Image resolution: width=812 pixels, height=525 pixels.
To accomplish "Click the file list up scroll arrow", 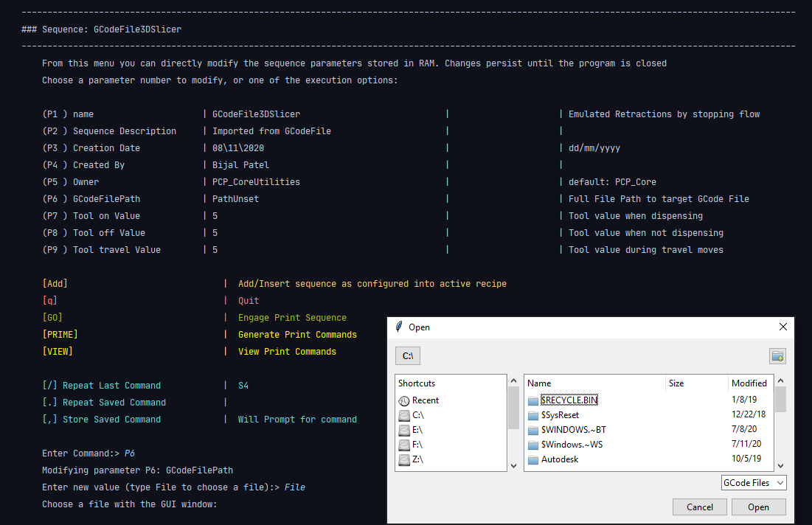I will tap(781, 380).
